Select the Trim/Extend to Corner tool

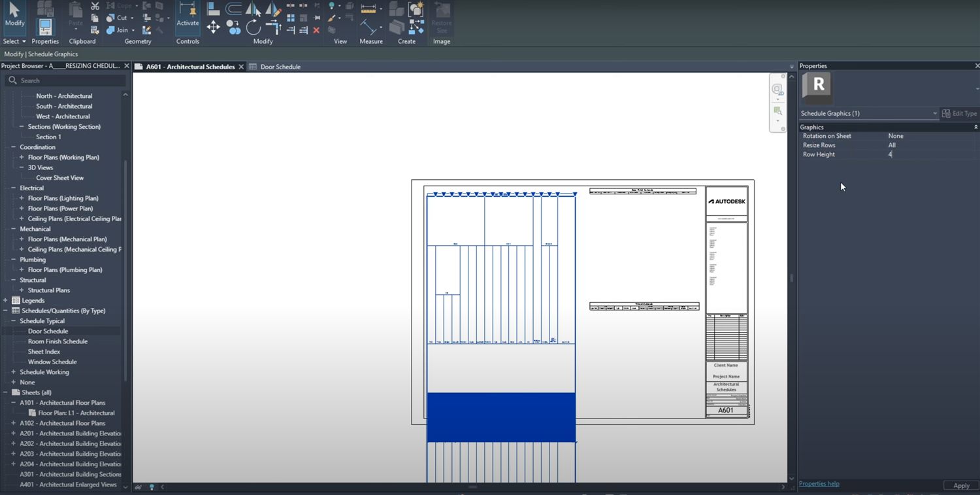point(273,27)
